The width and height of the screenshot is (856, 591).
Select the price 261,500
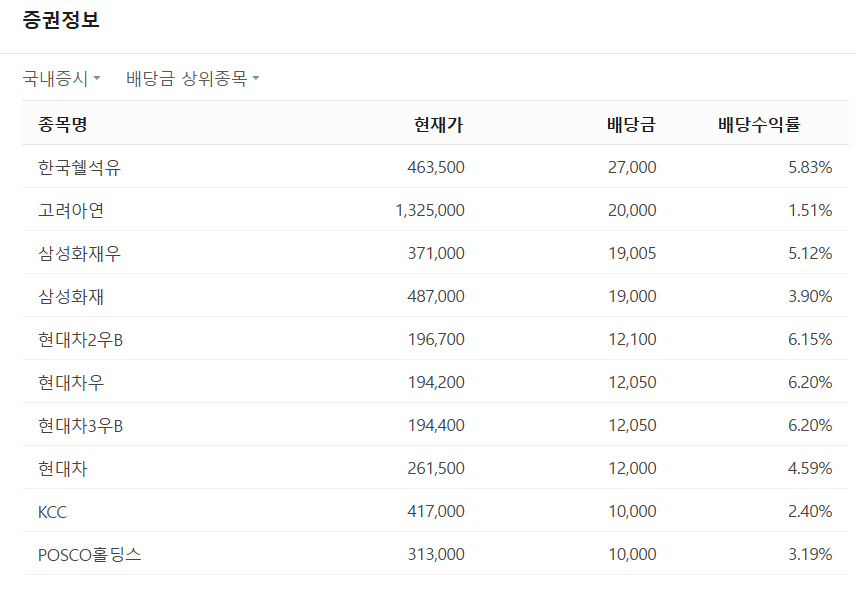[436, 468]
